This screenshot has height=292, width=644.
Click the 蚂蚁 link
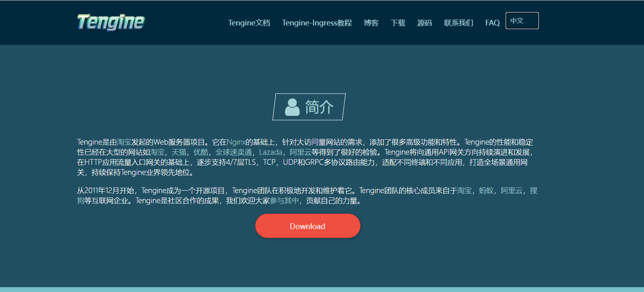[x=486, y=191]
